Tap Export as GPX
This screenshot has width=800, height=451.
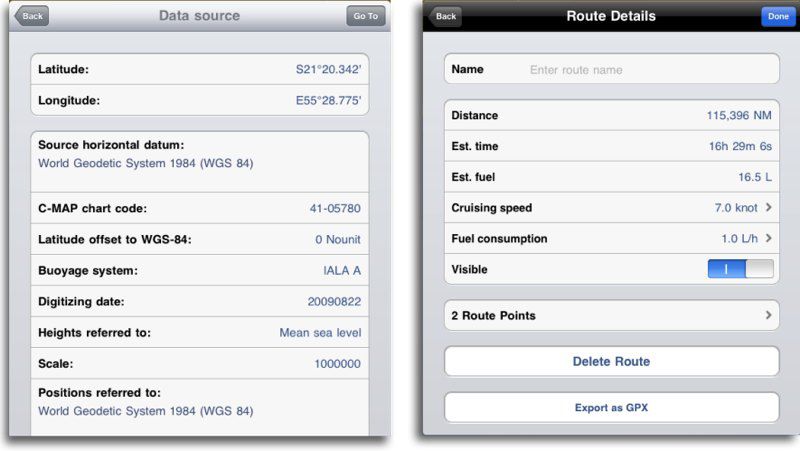pos(612,407)
